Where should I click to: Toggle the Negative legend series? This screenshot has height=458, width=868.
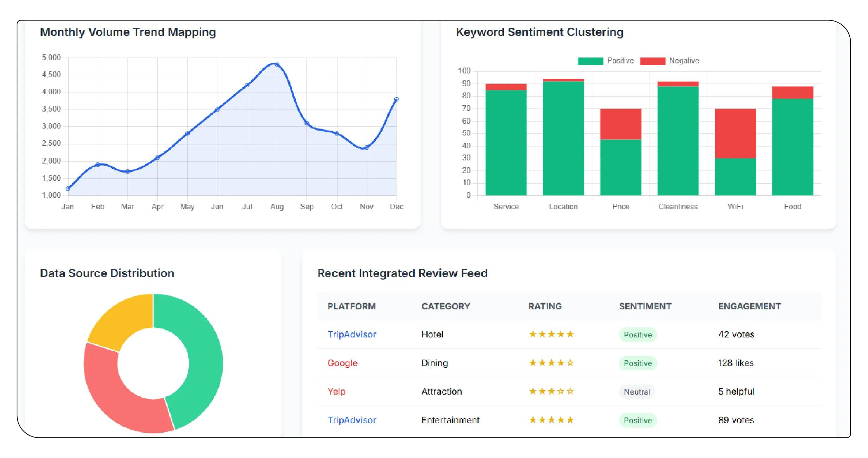[x=669, y=61]
